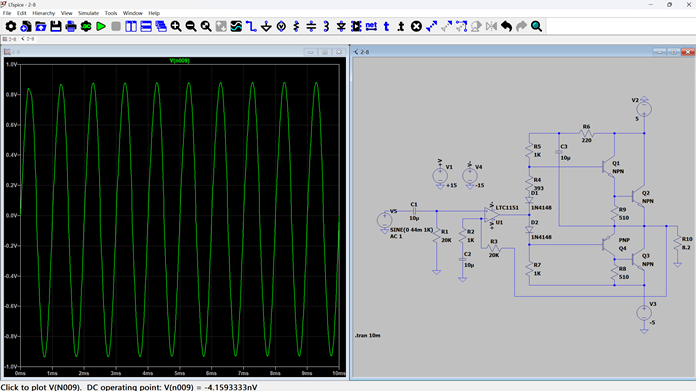Switch to the waveform plot tab 2-8

coord(10,39)
